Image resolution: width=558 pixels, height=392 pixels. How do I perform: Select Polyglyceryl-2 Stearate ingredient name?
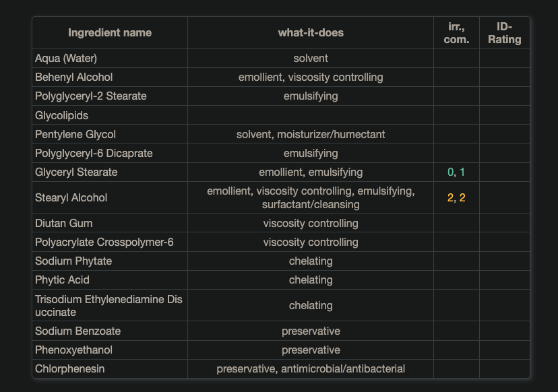pos(91,96)
